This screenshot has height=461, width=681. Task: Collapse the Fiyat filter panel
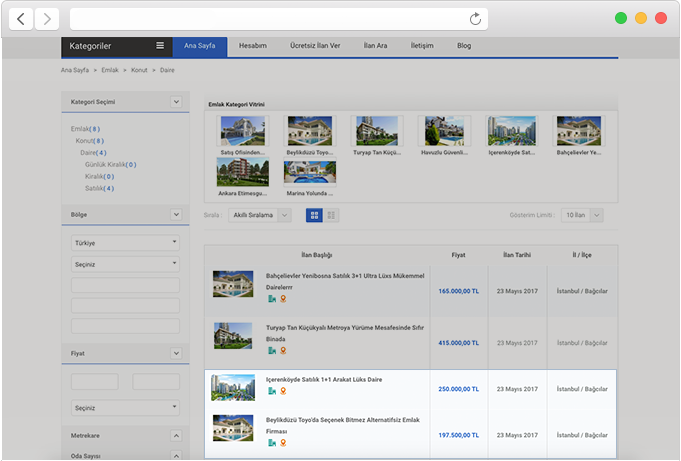[176, 354]
